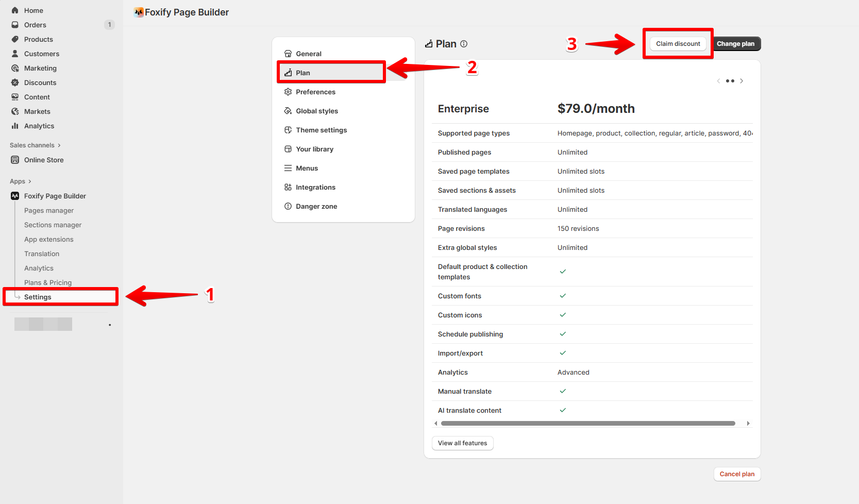The height and width of the screenshot is (504, 859).
Task: Click the General storefront icon
Action: [x=288, y=54]
